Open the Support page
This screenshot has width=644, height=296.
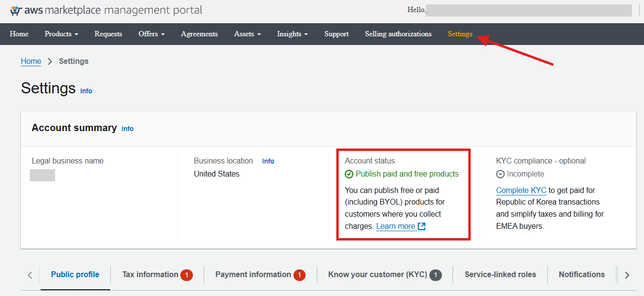(x=337, y=34)
